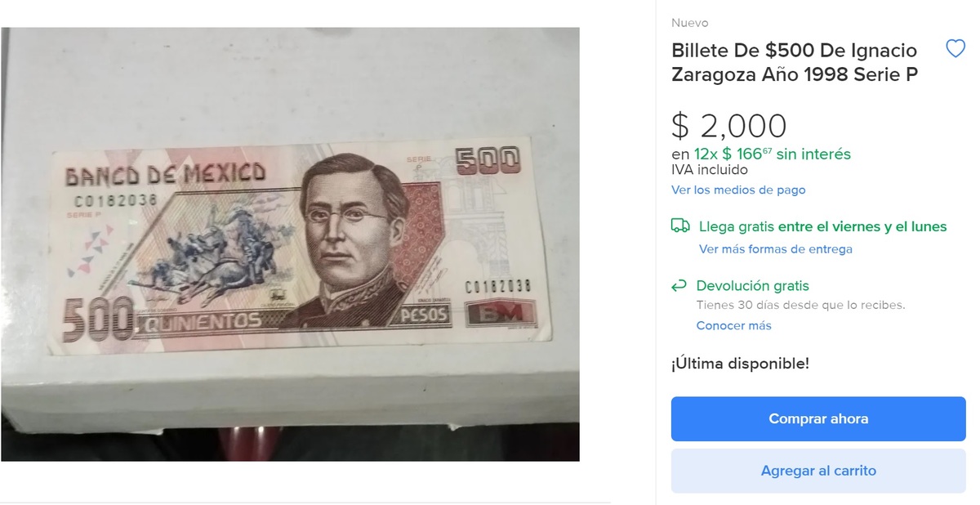The width and height of the screenshot is (980, 505).
Task: Add listing to favorites with heart icon
Action: (955, 49)
